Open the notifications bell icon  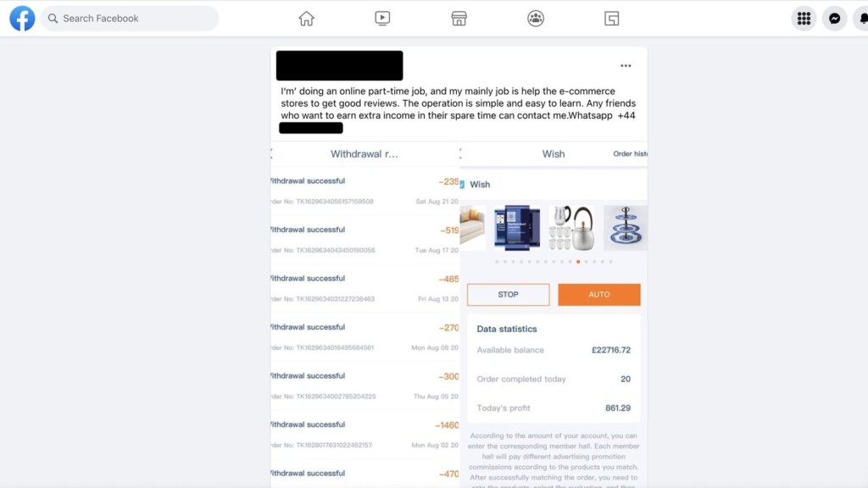tap(862, 19)
